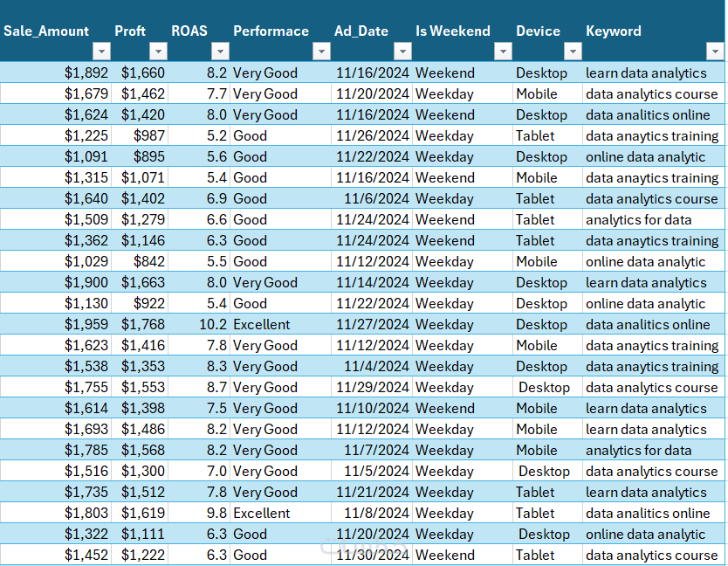
Task: Open the Performace filter dropdown
Action: (322, 52)
